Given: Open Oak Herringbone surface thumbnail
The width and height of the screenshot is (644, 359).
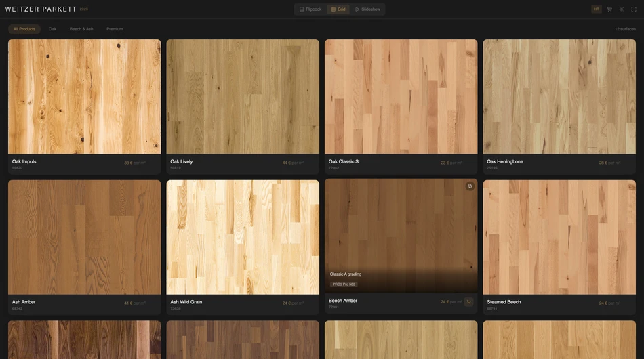Looking at the screenshot, I should tap(559, 96).
